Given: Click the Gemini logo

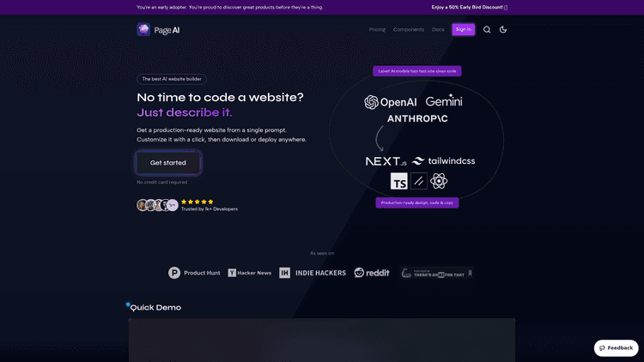Looking at the screenshot, I should pos(444,101).
